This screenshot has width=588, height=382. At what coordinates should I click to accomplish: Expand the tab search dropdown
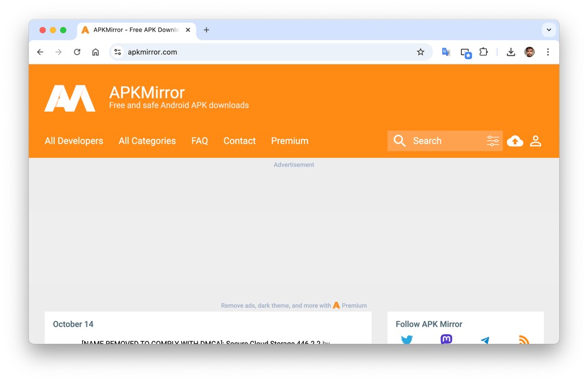(549, 29)
